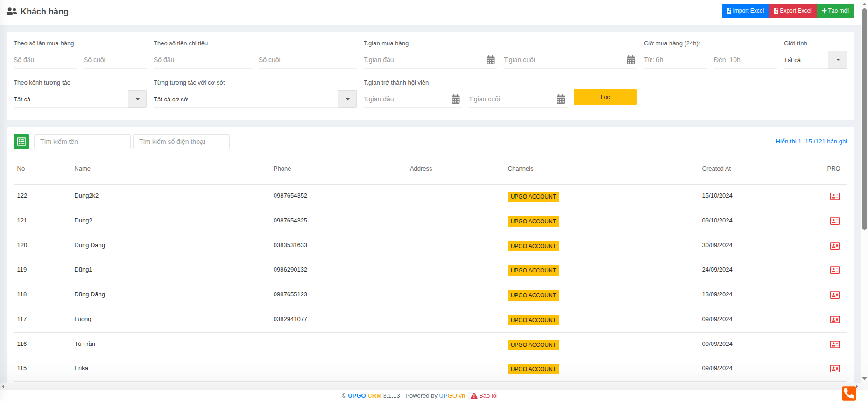Open calendar for purchase end date
The image size is (868, 401).
tap(630, 60)
